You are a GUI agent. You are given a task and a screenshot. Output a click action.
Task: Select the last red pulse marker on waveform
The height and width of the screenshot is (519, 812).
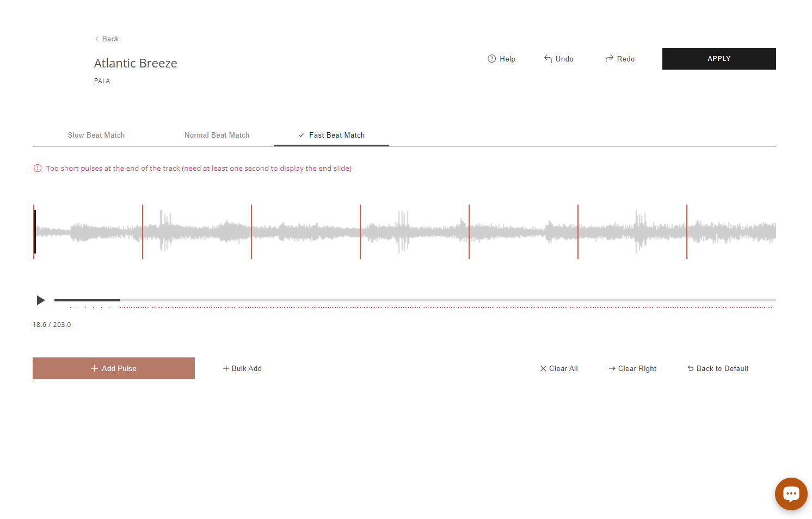[x=687, y=232]
